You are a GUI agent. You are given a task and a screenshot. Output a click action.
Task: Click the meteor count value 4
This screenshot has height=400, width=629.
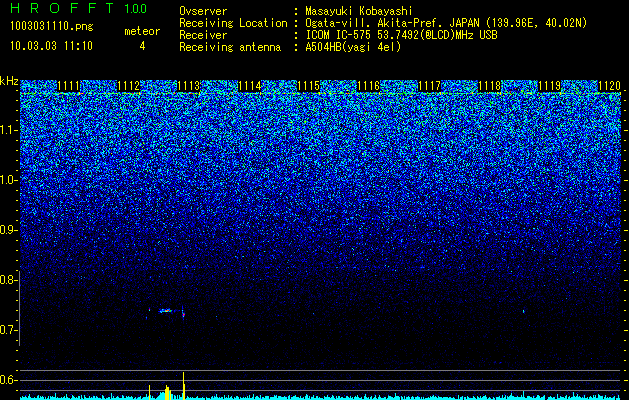[142, 46]
